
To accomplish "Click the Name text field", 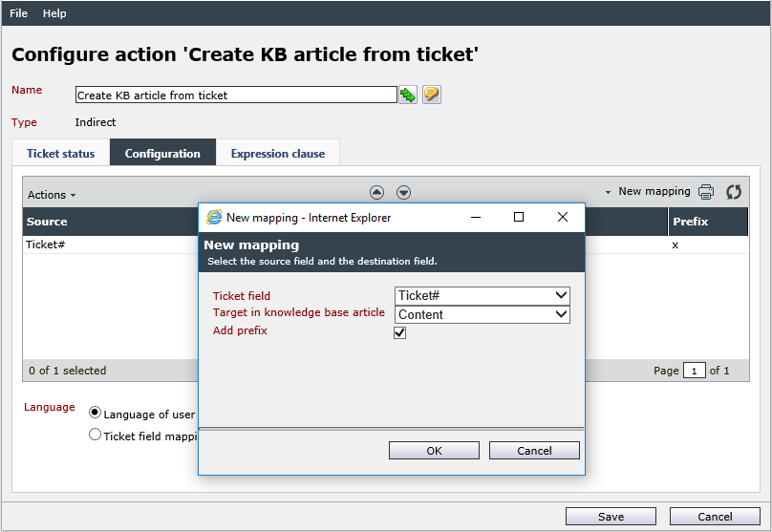I will (x=236, y=95).
